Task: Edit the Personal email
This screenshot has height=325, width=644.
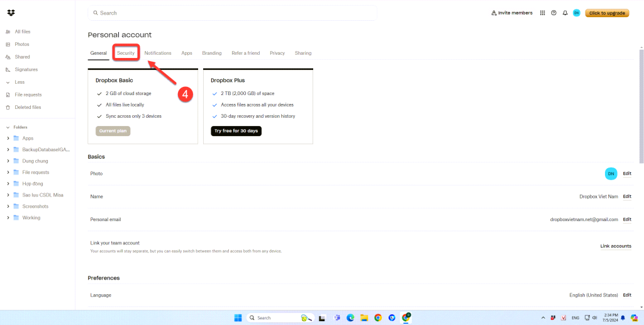Action: point(627,220)
